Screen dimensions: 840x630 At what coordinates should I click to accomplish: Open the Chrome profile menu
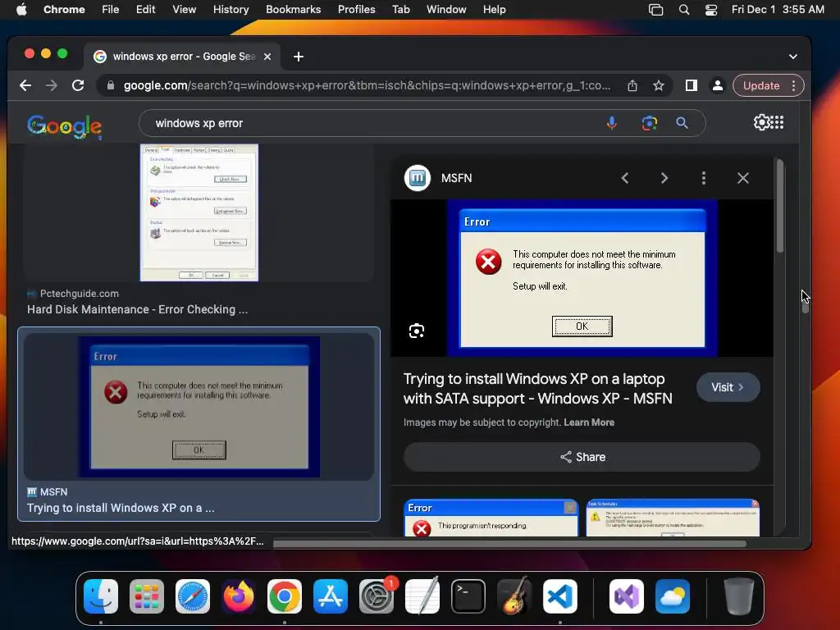click(x=717, y=85)
